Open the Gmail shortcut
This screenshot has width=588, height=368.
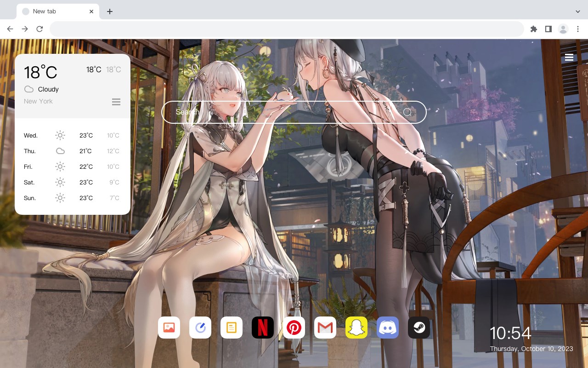pos(325,328)
